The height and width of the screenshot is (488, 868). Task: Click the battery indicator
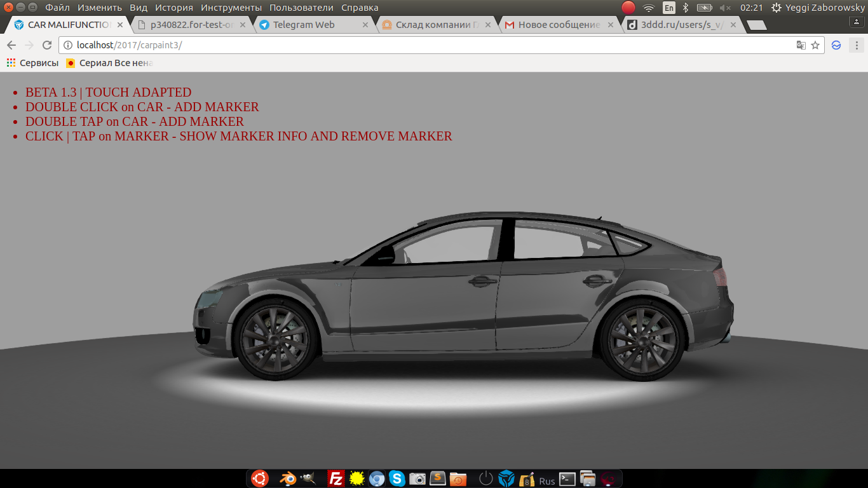click(x=704, y=8)
